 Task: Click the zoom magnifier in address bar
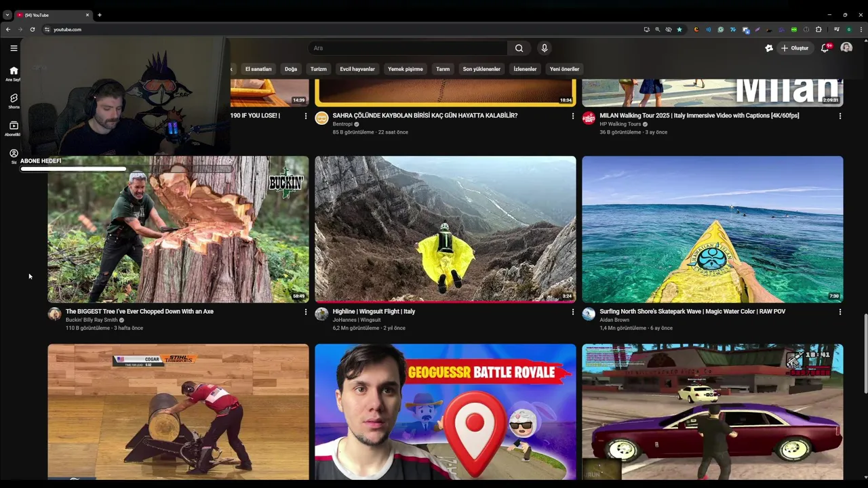point(657,29)
